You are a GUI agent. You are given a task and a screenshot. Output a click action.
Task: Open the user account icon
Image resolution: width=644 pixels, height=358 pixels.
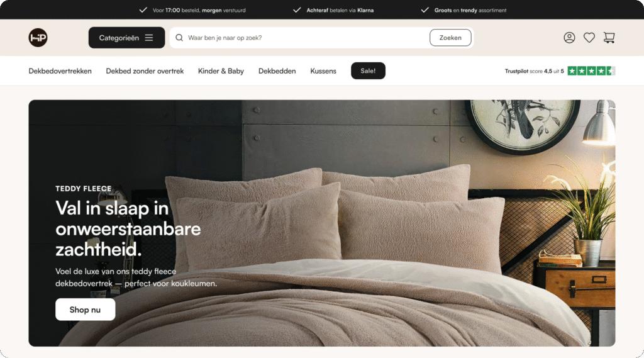click(569, 37)
